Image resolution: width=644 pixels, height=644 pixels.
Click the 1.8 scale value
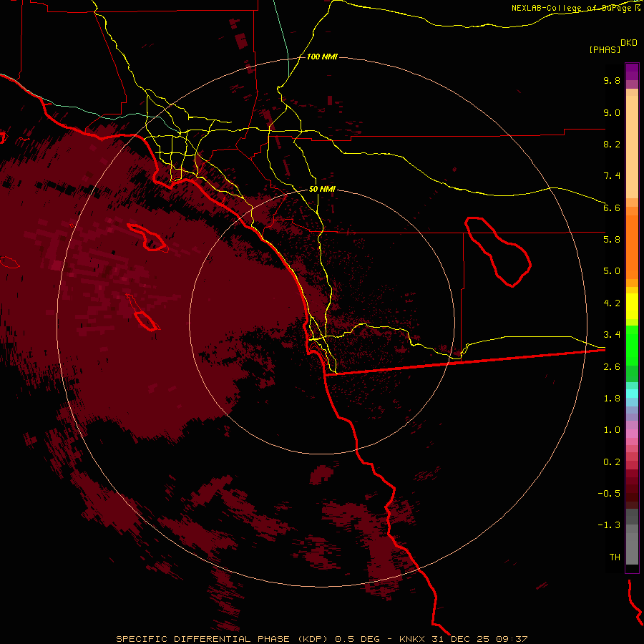coord(612,399)
